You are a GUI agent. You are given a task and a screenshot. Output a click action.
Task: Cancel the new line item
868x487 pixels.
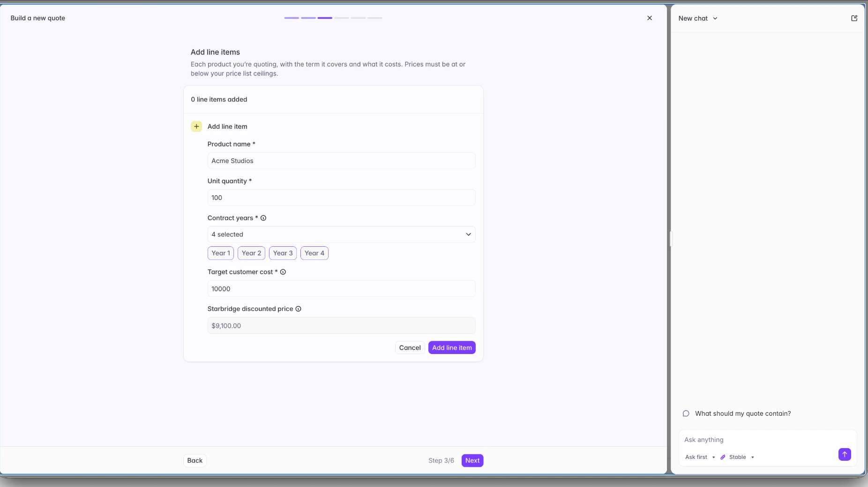tap(410, 347)
